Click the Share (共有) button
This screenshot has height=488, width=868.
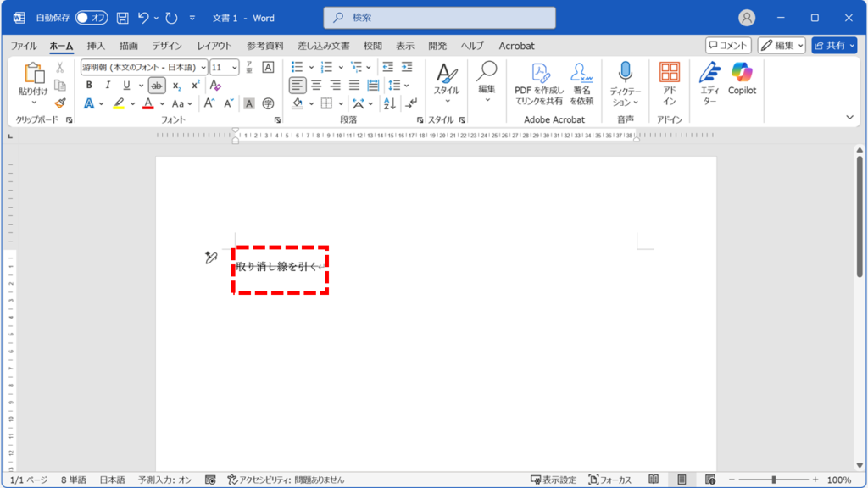tap(834, 46)
